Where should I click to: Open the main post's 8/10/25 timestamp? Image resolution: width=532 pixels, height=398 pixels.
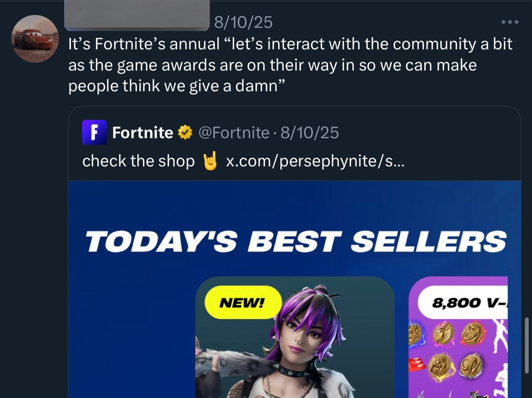click(243, 22)
